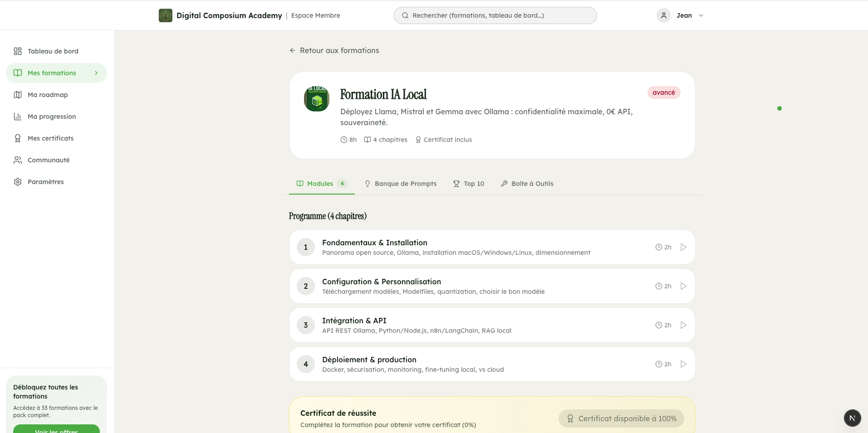868x433 pixels.
Task: Click the Formation IA Local course thumbnail icon
Action: 316,99
